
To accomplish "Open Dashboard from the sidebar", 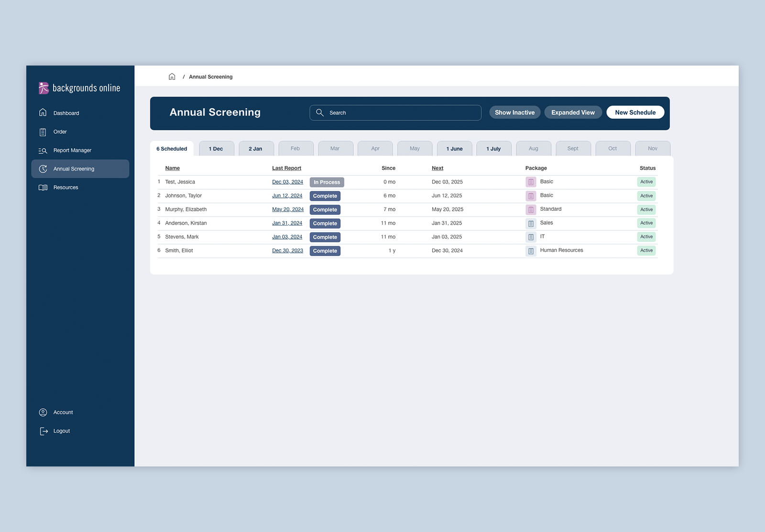I will click(66, 113).
